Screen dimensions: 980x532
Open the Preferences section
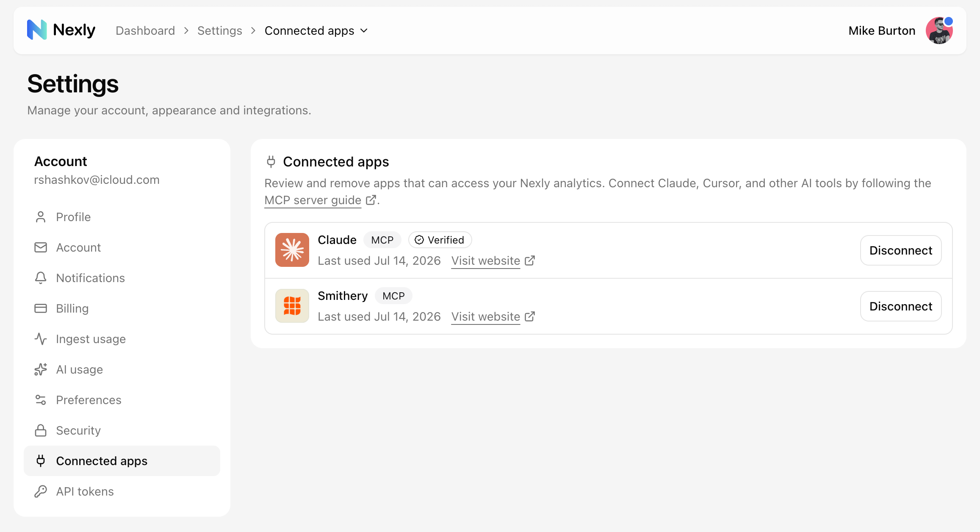[122, 400]
